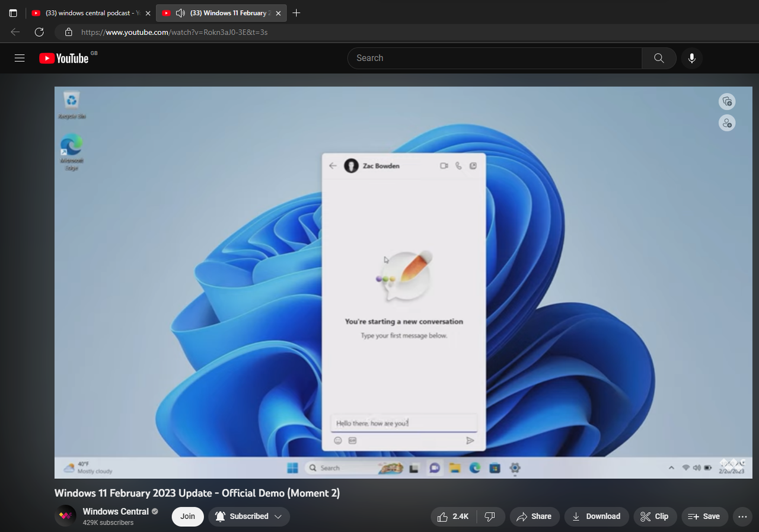This screenshot has height=532, width=759.
Task: Go to YouTube home via logo
Action: 64,58
